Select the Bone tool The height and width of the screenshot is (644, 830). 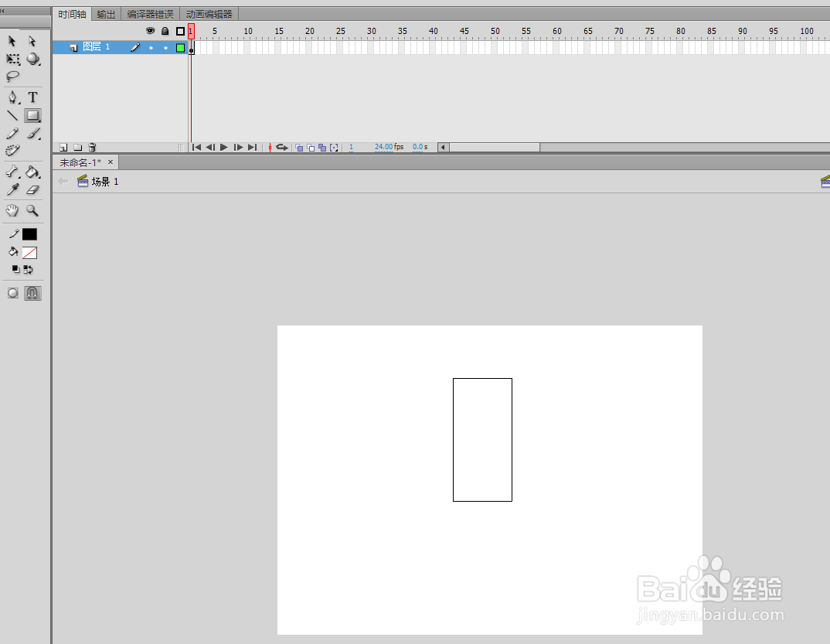pyautogui.click(x=11, y=172)
